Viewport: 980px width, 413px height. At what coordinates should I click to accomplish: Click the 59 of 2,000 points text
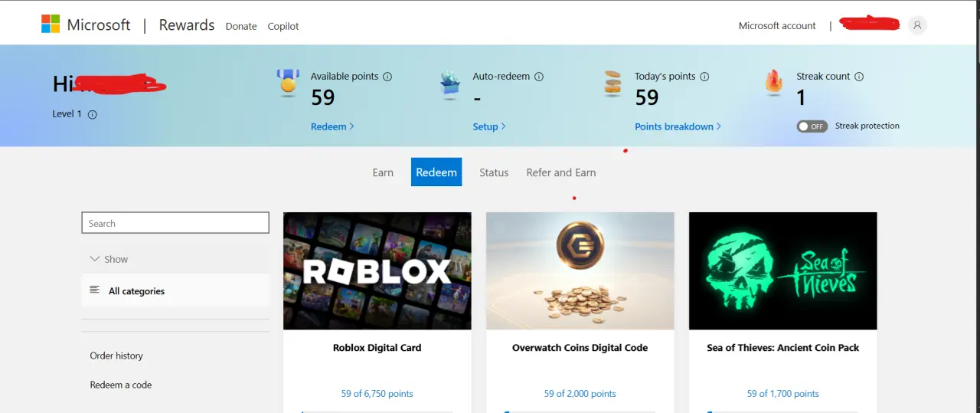coord(580,394)
